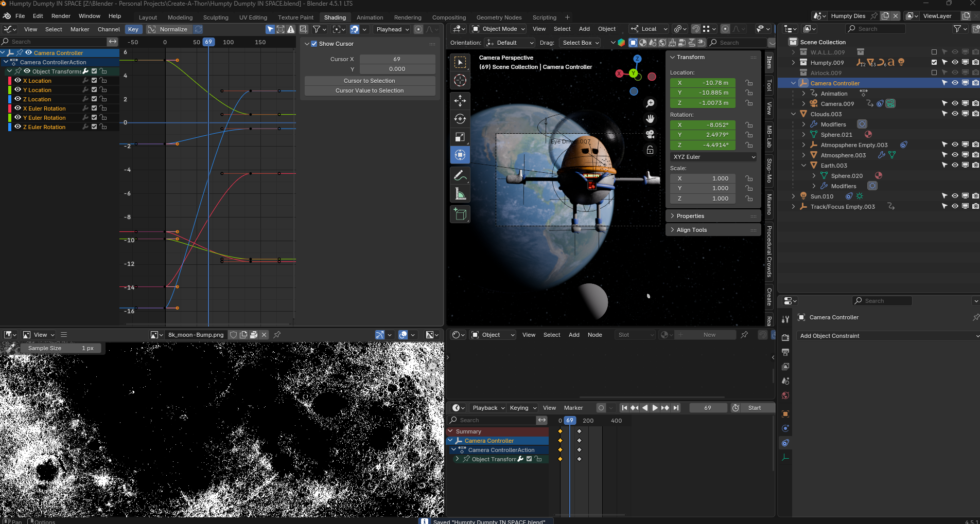Open the XYZ Euler rotation mode dropdown
980x524 pixels.
pos(713,157)
